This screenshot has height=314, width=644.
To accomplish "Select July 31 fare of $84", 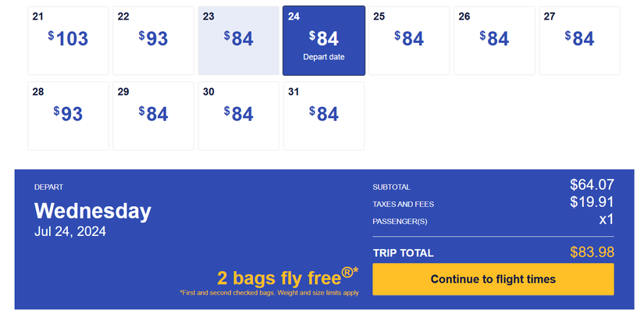I will (x=323, y=116).
